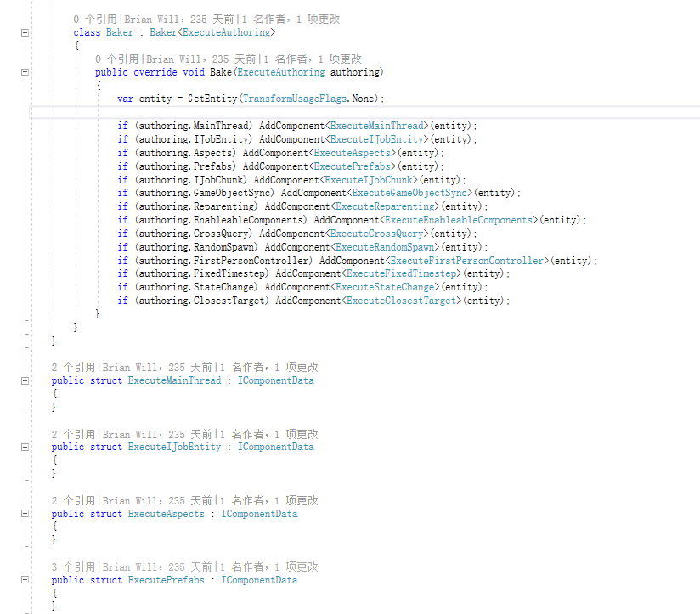
Task: Collapse the ExecuteAspects struct block
Action: (25, 514)
